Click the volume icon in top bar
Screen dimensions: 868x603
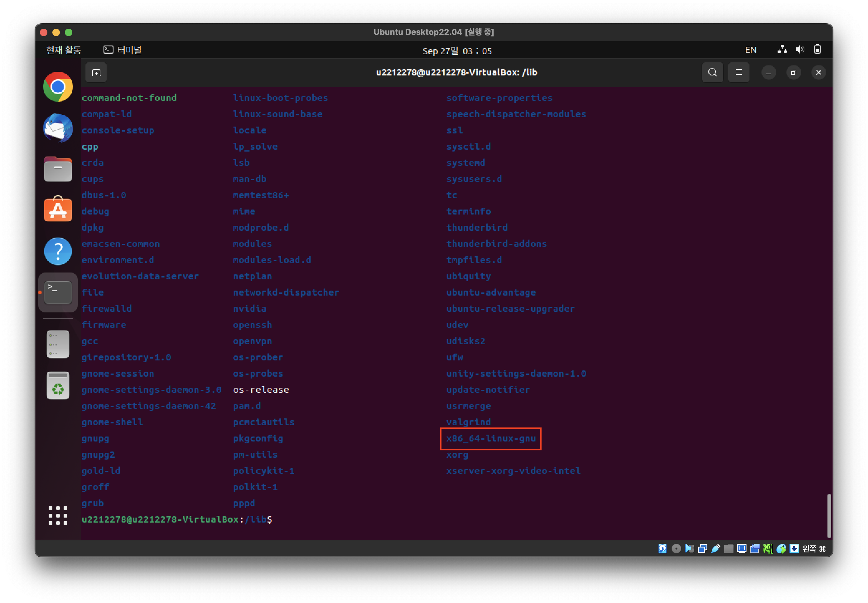(x=800, y=50)
